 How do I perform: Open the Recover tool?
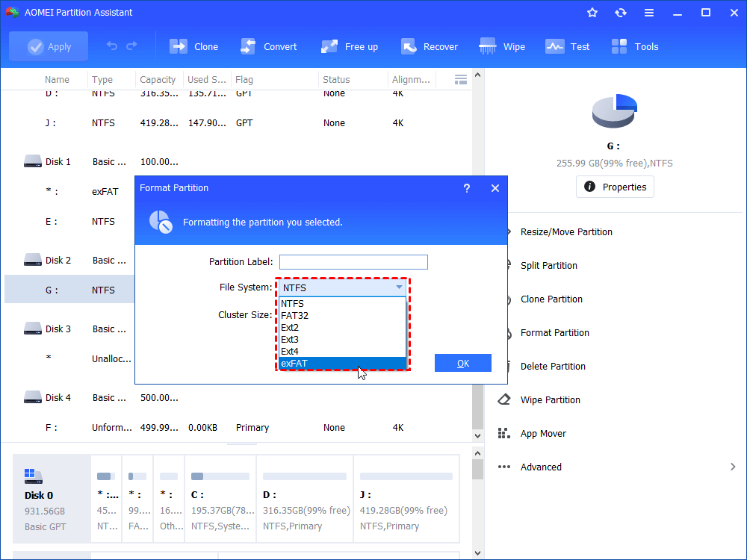(430, 46)
